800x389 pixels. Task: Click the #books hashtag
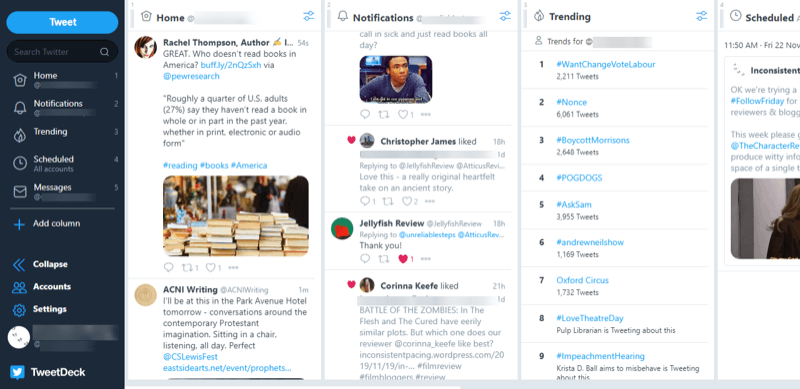[214, 165]
